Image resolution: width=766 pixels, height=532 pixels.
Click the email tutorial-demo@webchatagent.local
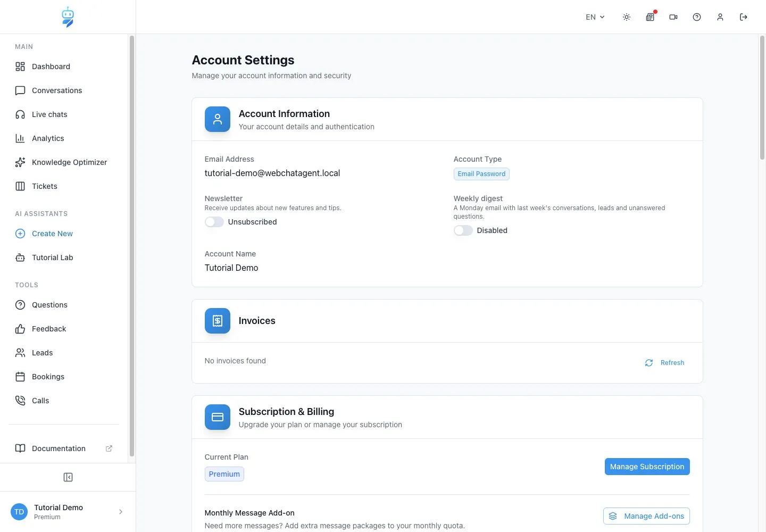[x=272, y=173]
